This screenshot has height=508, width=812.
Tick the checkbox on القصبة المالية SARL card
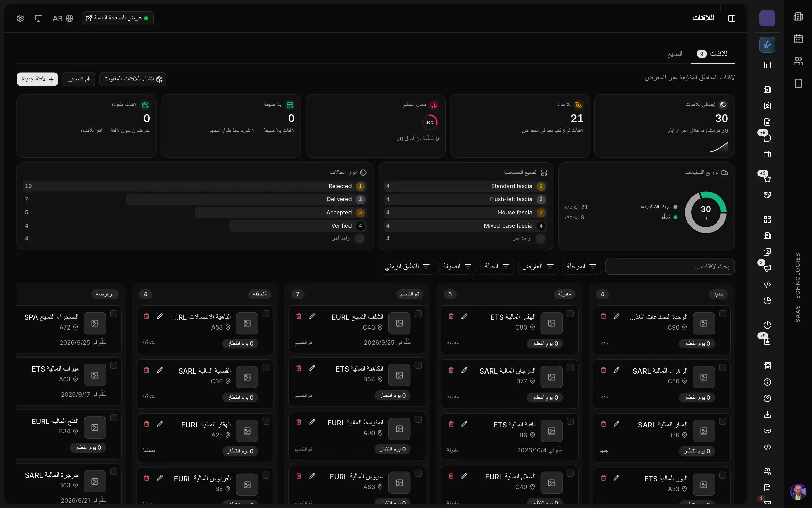tap(266, 368)
